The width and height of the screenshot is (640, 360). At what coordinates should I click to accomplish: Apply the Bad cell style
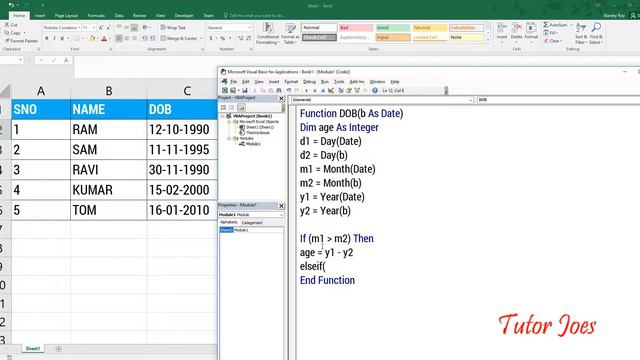pos(356,28)
